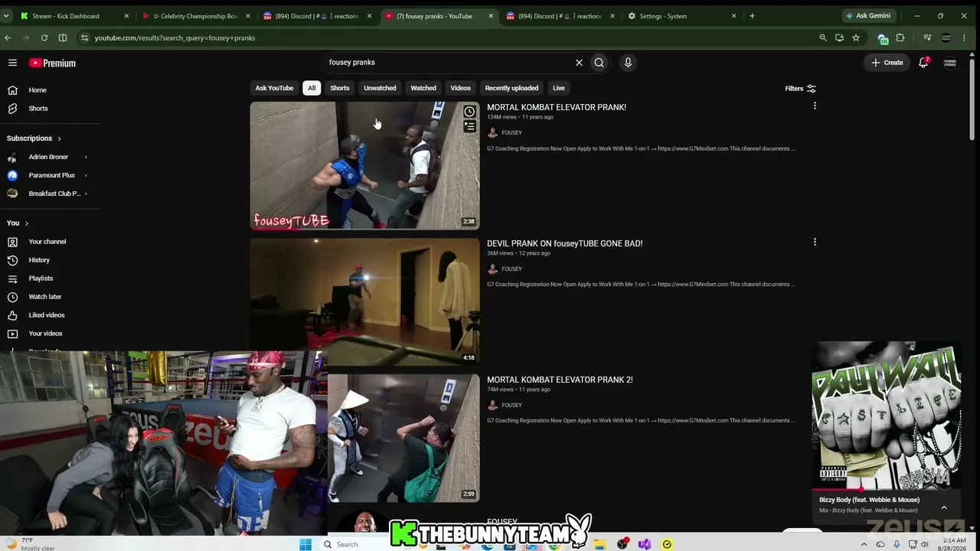Open the YouTube guide hamburger menu
The height and width of the screenshot is (551, 980).
(x=12, y=63)
